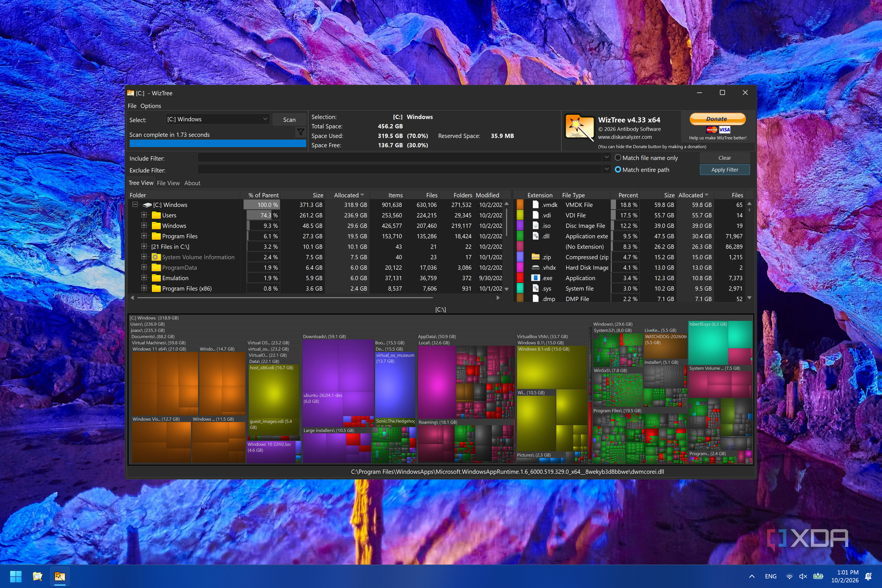This screenshot has height=588, width=882.
Task: Switch to the File View tab
Action: tap(168, 183)
